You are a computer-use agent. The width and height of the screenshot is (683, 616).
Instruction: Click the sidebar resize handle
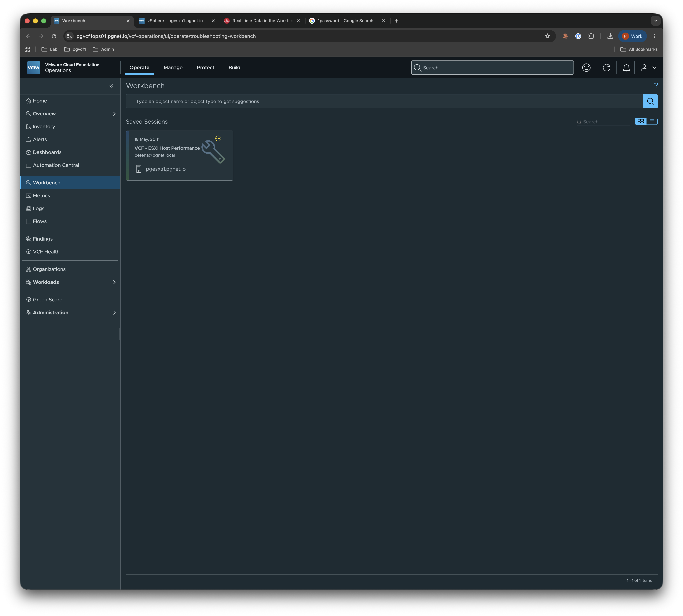click(121, 334)
